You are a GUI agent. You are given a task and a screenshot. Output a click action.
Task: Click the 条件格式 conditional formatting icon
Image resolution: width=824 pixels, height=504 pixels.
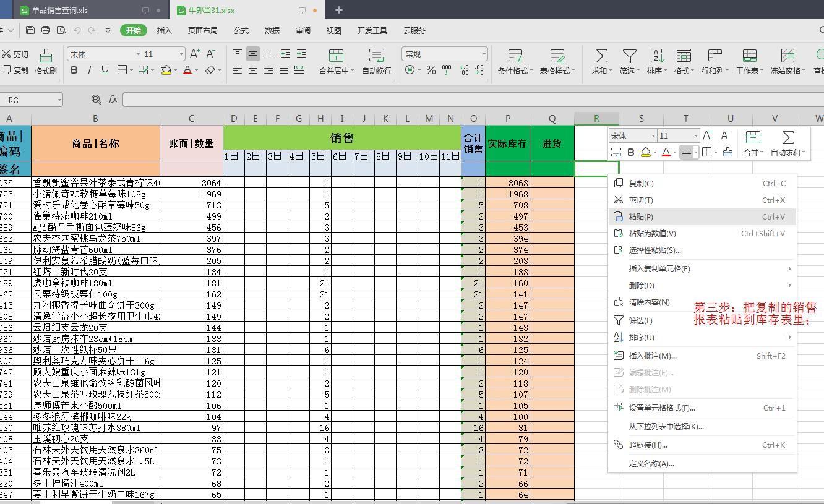click(x=516, y=61)
